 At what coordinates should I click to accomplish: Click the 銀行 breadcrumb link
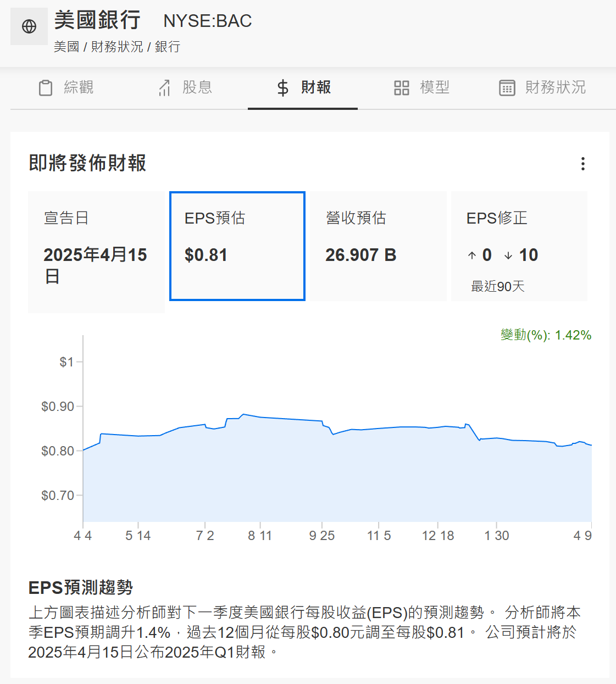pos(168,47)
